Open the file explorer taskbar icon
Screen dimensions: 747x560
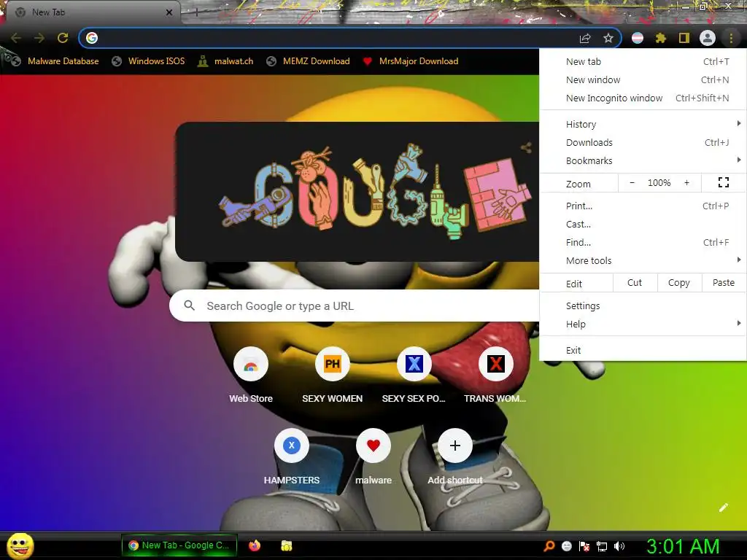click(x=286, y=545)
